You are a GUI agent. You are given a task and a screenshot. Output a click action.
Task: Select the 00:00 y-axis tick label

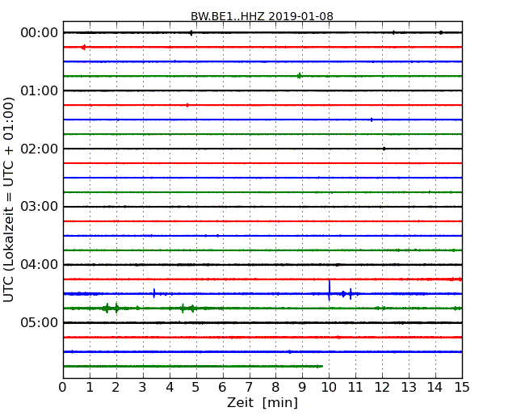(40, 33)
